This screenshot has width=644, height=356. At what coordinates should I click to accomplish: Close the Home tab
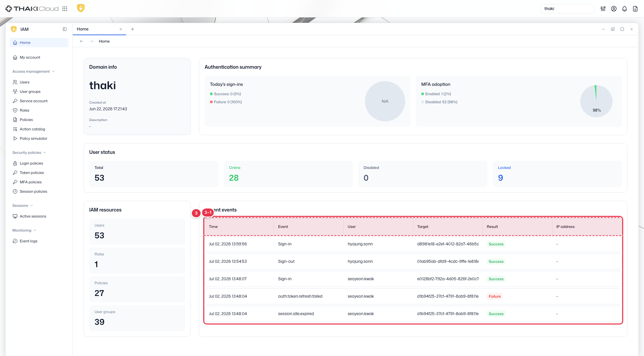pyautogui.click(x=121, y=29)
